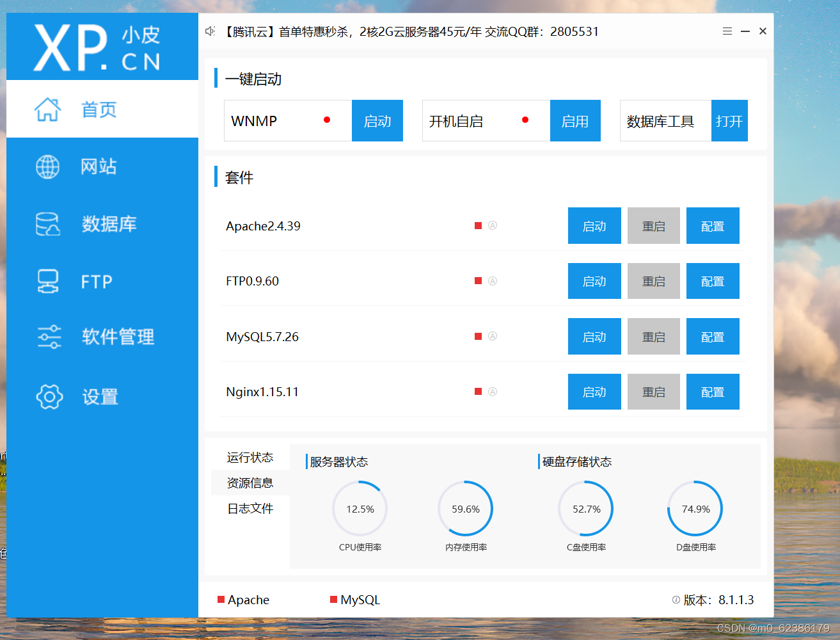Open the 设置 section
840x640 pixels.
[x=102, y=397]
